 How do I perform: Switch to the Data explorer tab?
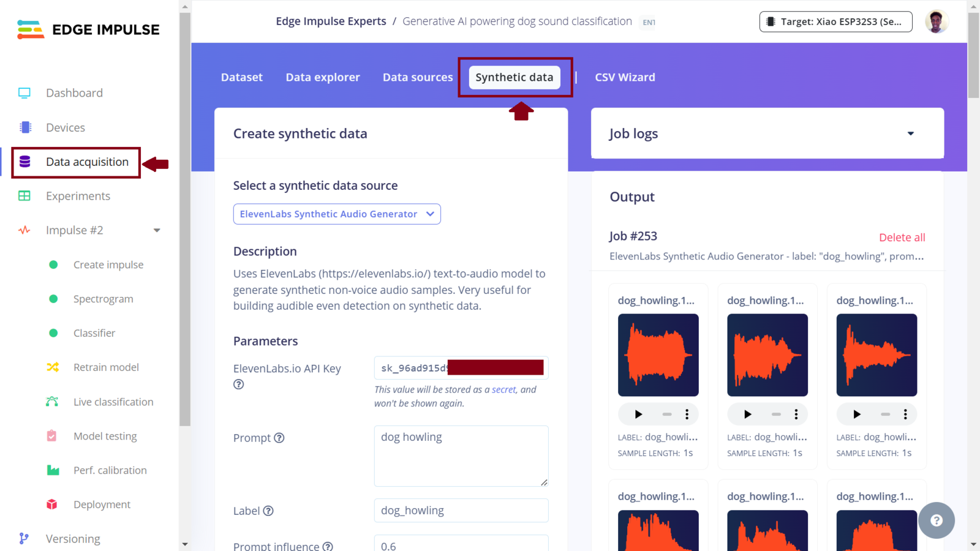click(323, 77)
